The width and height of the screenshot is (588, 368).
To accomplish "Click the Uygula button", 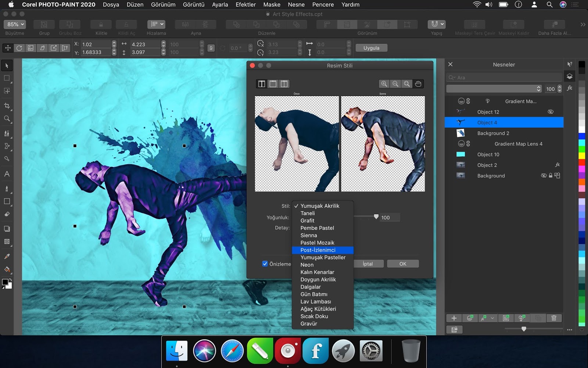I will coord(372,48).
